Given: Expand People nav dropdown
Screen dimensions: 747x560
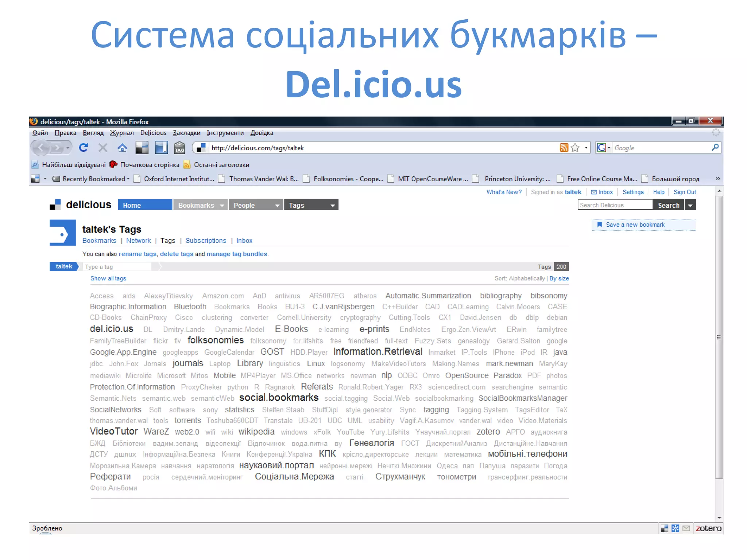Looking at the screenshot, I should point(277,205).
